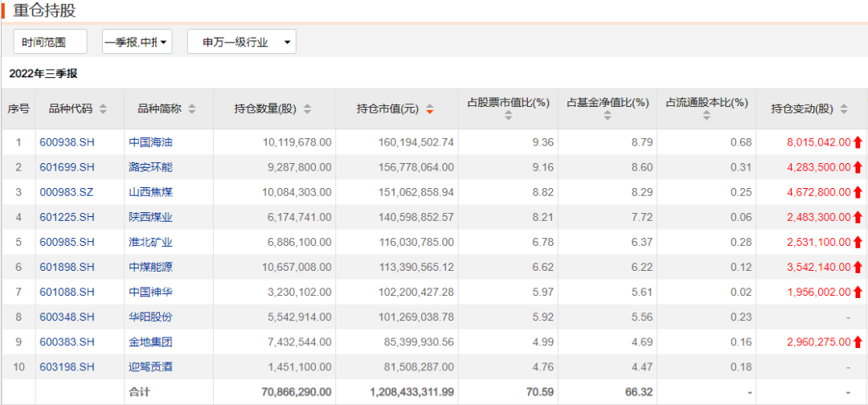Open stock code 603198.SH link
The height and width of the screenshot is (405, 868).
click(x=67, y=366)
